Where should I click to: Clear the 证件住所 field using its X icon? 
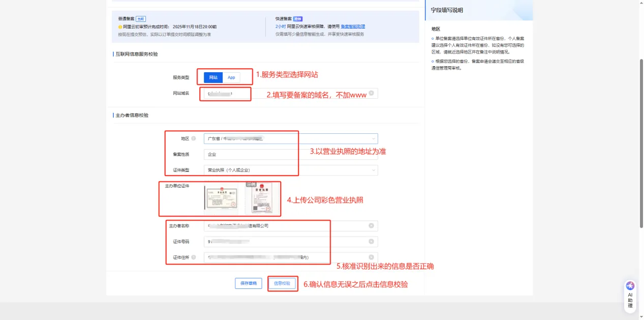tap(371, 257)
